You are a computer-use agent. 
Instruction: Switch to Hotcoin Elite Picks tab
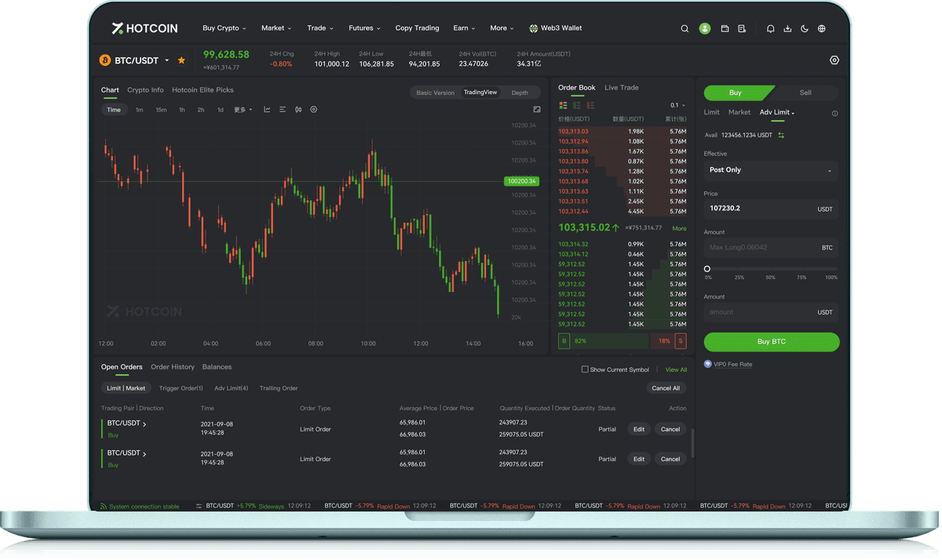click(x=203, y=90)
